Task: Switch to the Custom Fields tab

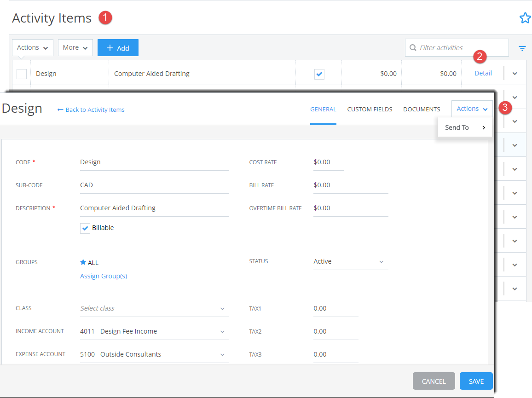Action: click(370, 109)
